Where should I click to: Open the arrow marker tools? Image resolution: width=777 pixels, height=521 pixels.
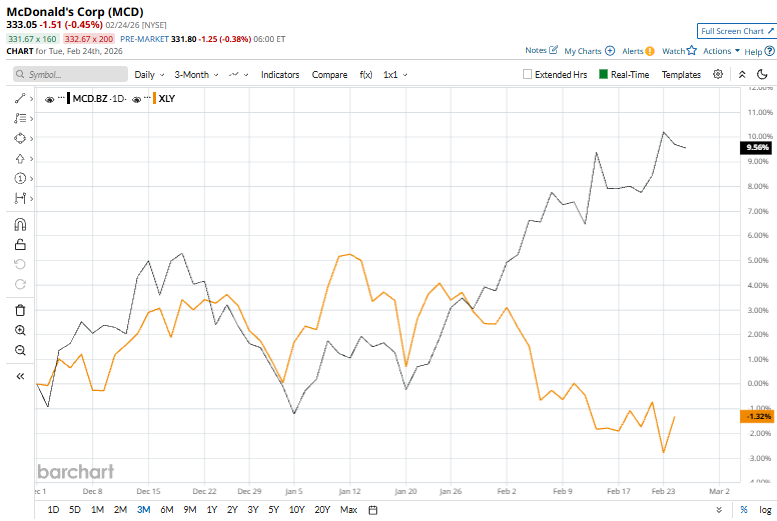pyautogui.click(x=20, y=159)
